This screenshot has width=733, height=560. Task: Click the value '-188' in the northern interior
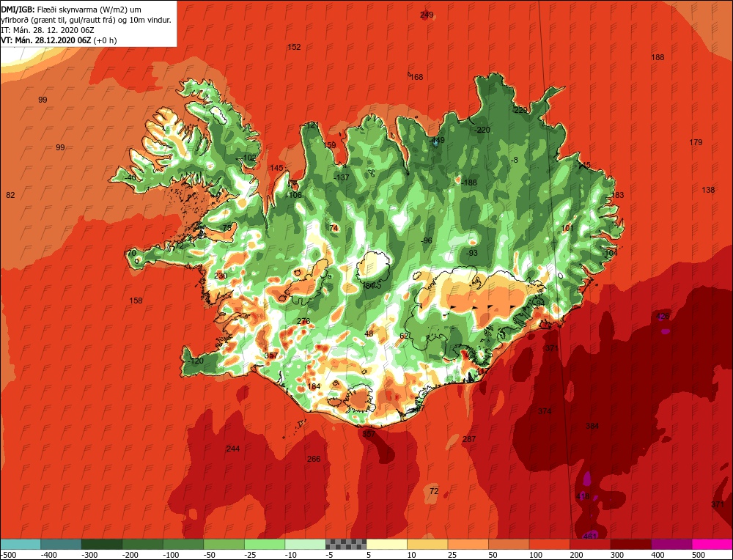[x=468, y=183]
